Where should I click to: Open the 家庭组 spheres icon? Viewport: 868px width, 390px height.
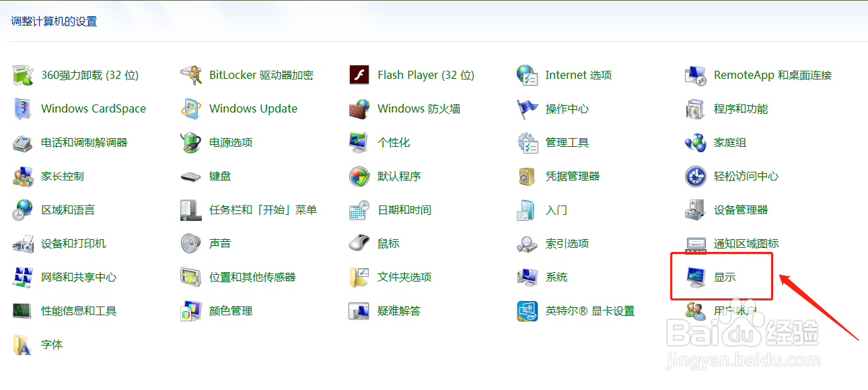tap(695, 143)
